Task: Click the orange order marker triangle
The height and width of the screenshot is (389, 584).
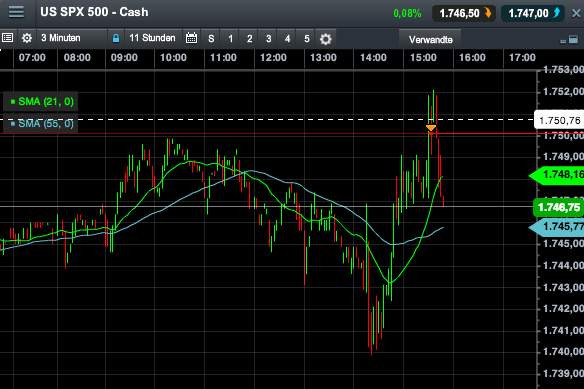Action: coord(431,128)
